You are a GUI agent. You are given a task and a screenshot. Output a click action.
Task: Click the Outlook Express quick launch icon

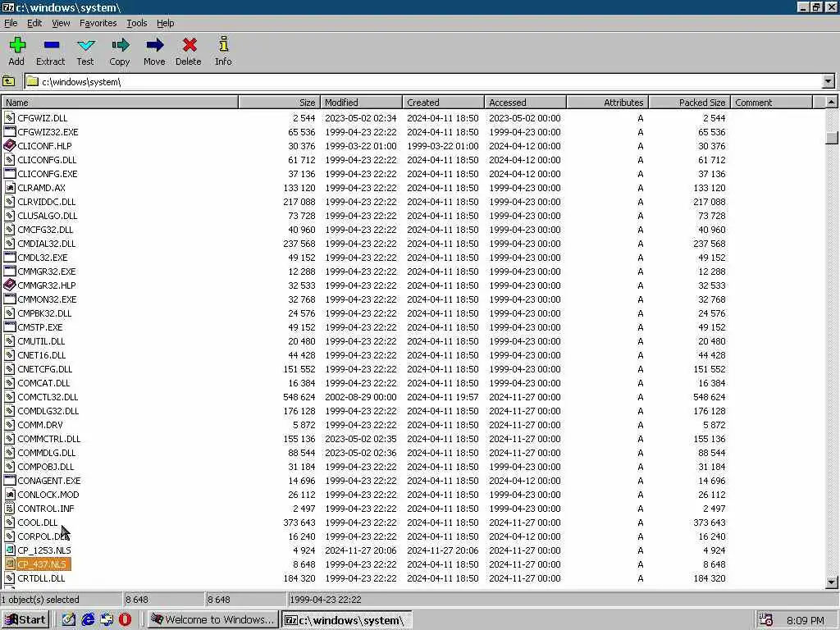[107, 619]
